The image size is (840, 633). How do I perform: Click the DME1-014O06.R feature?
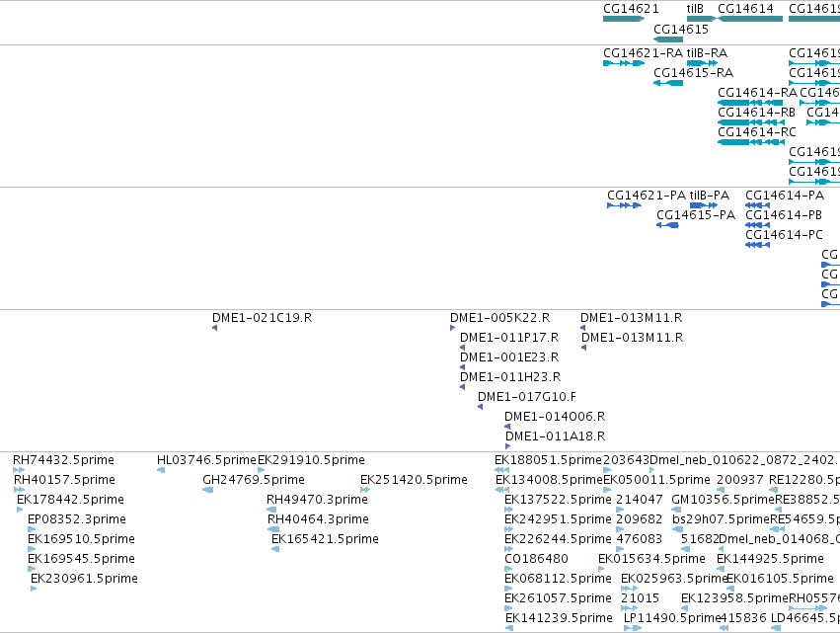coord(507,428)
